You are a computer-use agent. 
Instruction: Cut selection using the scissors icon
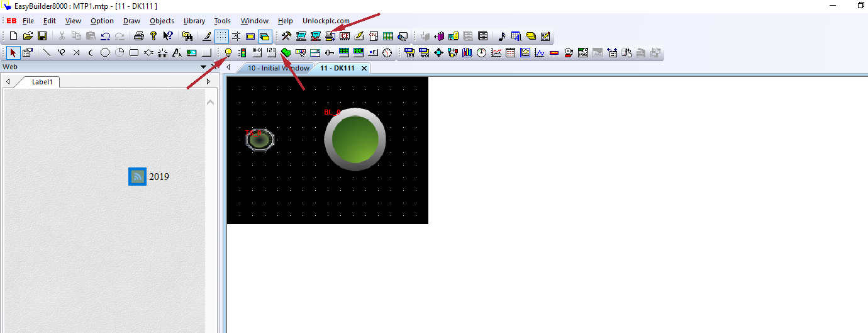(x=62, y=36)
